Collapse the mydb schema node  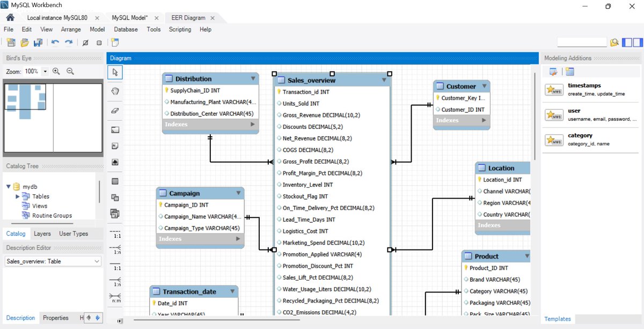point(9,187)
